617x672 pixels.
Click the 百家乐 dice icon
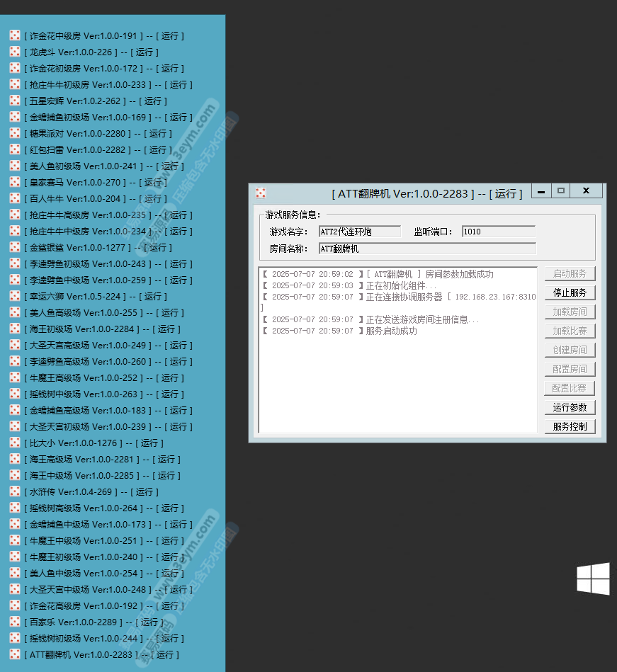(14, 622)
